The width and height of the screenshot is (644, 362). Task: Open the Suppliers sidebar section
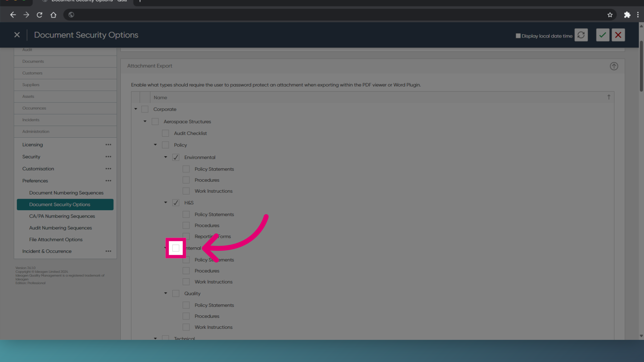65,85
